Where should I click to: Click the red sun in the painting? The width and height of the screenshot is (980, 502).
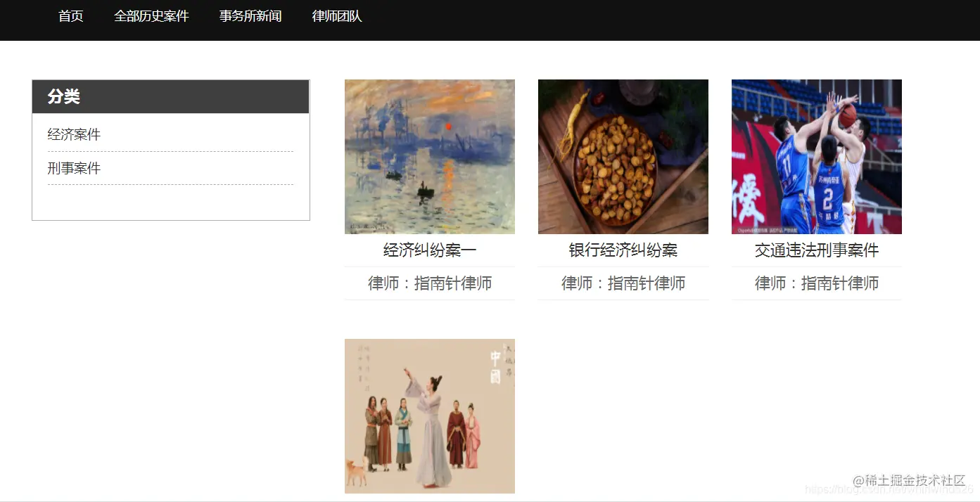click(x=447, y=127)
